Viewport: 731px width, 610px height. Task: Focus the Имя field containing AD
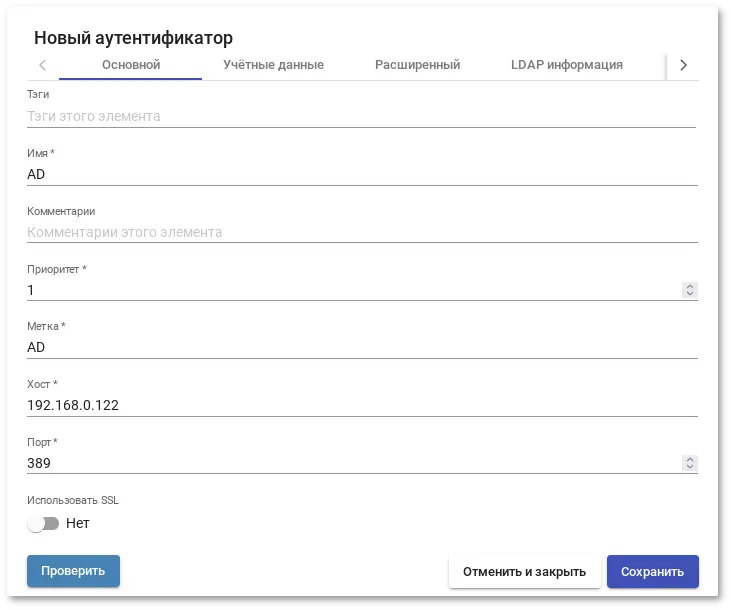coord(361,174)
